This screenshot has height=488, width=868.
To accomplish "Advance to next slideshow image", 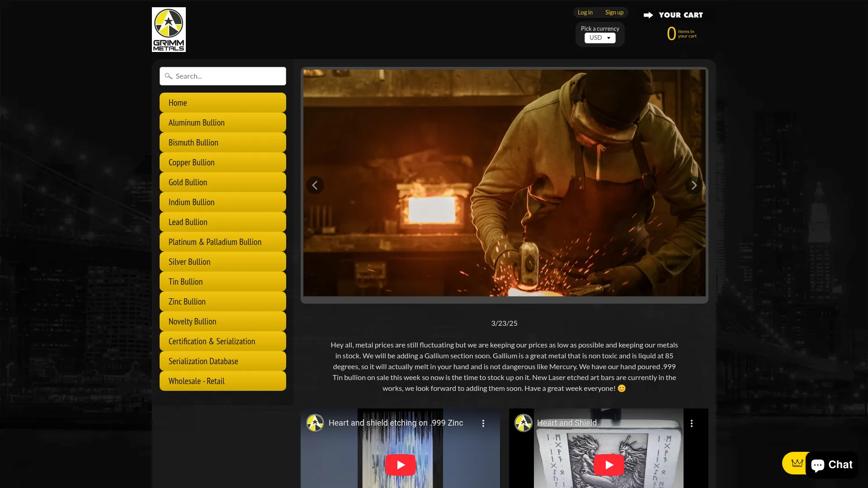I will pos(693,185).
